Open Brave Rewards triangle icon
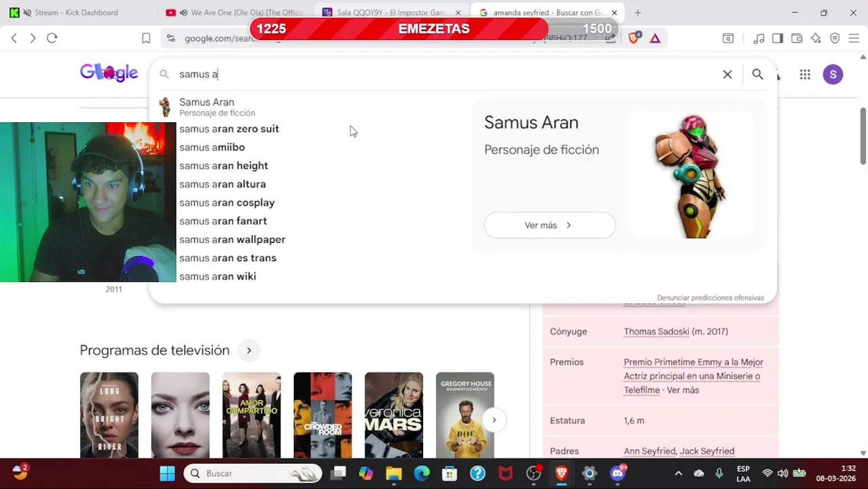868x489 pixels. coord(655,38)
